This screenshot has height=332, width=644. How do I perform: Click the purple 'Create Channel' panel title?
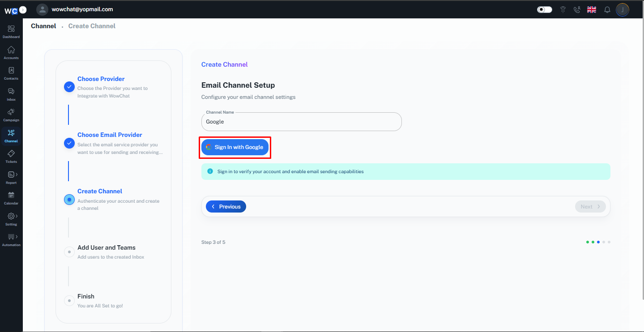click(225, 64)
